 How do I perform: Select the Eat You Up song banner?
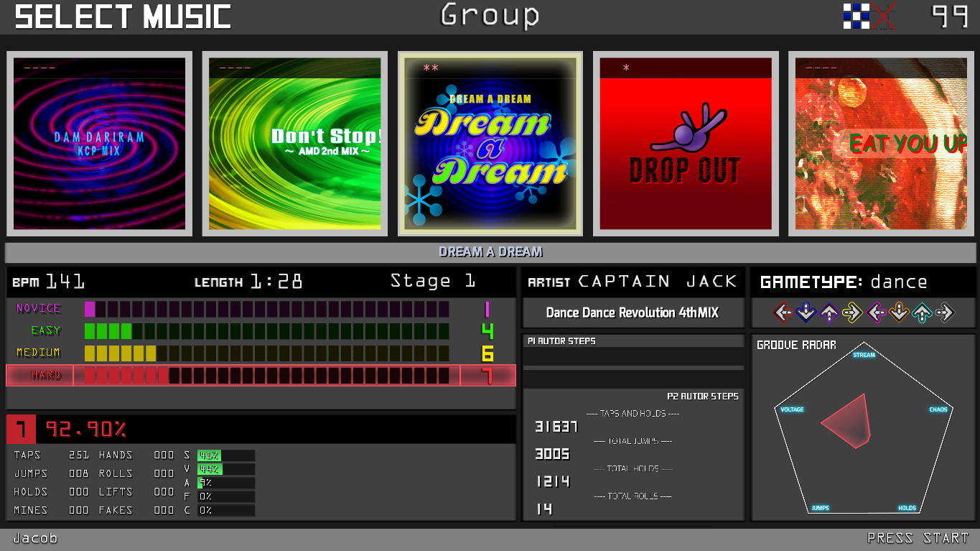click(x=882, y=144)
